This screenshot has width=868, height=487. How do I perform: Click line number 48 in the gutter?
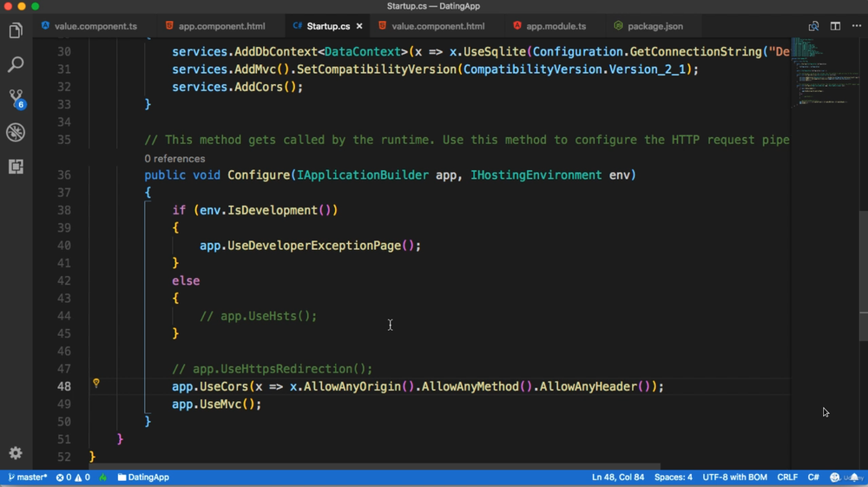[x=63, y=386]
